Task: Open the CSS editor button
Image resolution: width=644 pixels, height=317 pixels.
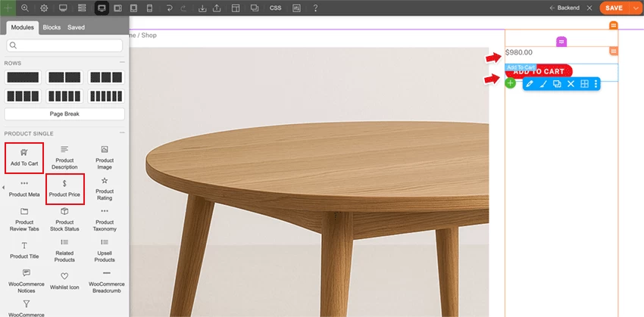Action: point(276,8)
